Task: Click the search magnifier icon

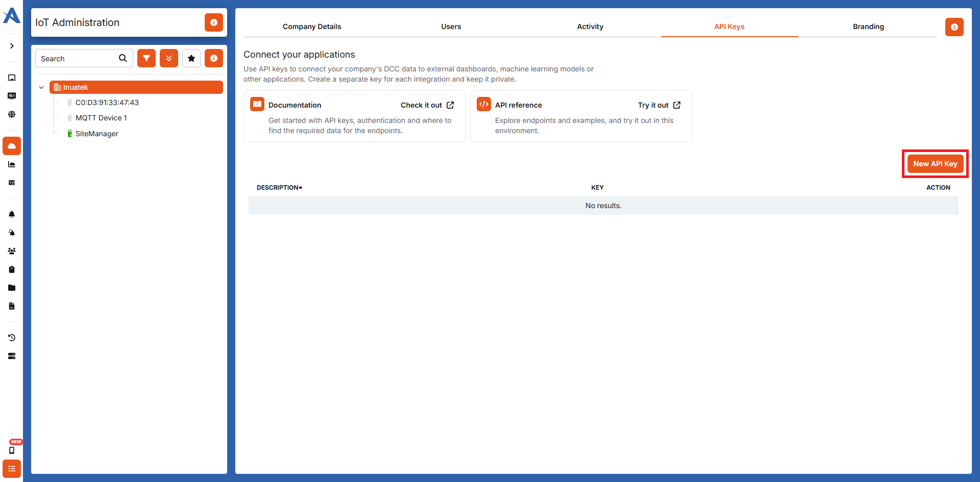Action: point(123,58)
